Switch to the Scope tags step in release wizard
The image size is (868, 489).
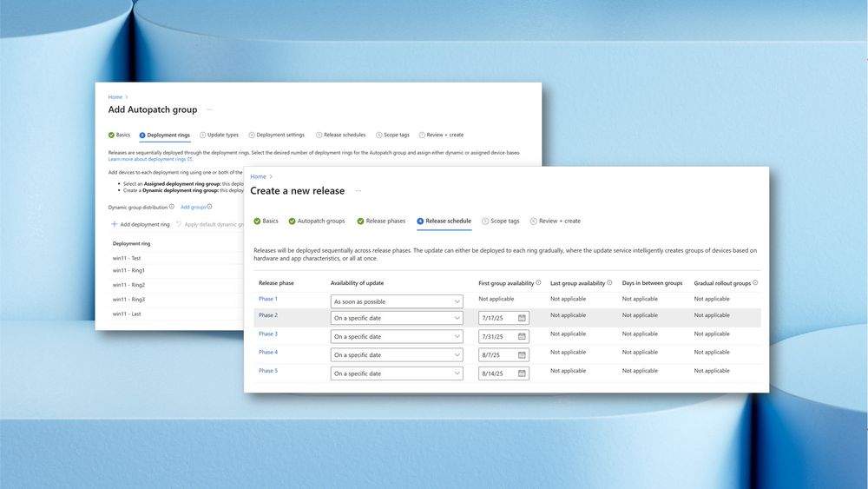pos(501,221)
